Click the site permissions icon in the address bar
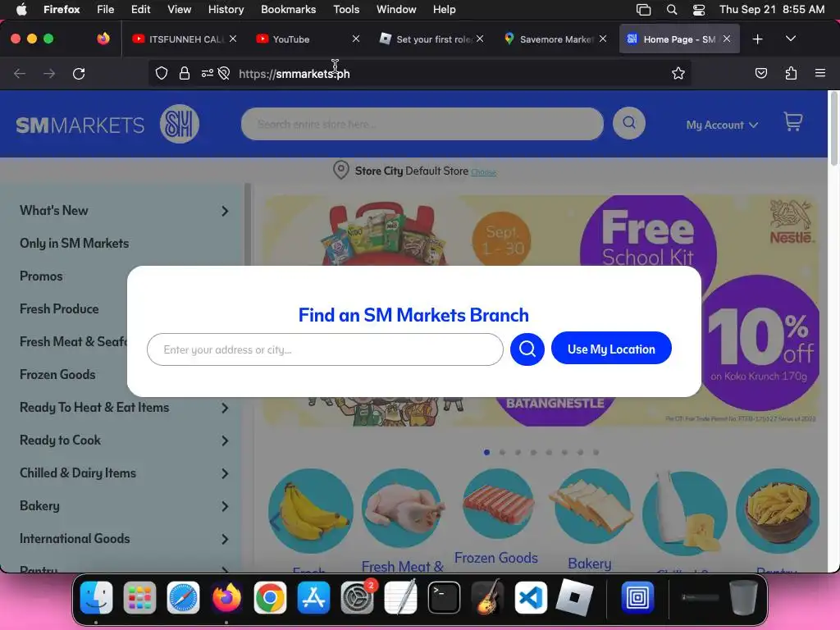Screen dimensions: 840x630 coord(208,73)
